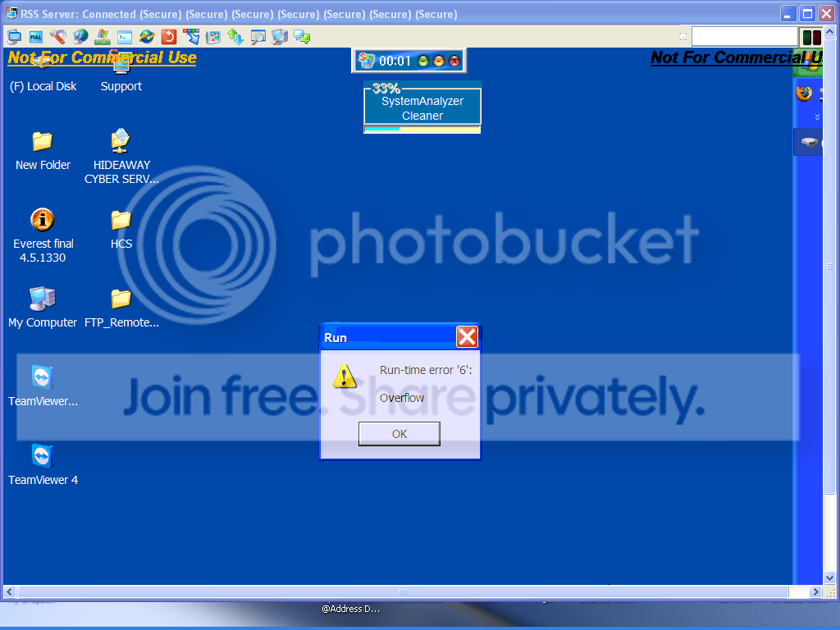Click the globe with checkmark shield icon
Screen dimensions: 840x630
(x=80, y=37)
